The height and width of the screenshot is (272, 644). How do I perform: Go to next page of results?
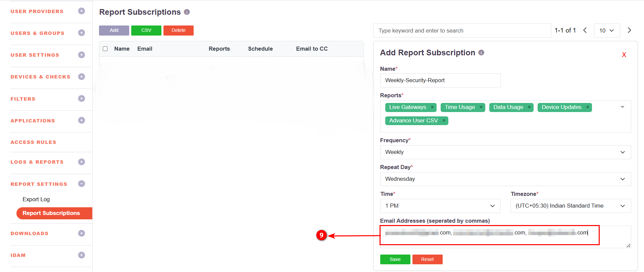pyautogui.click(x=629, y=31)
